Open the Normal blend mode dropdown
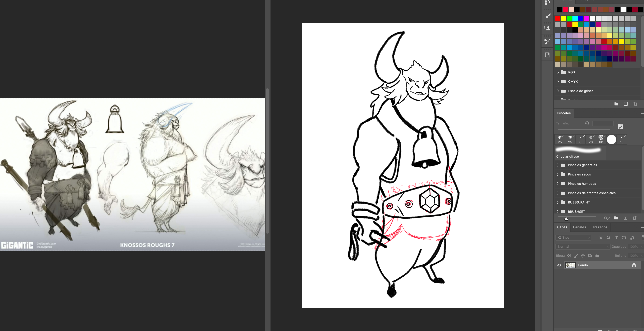 click(x=583, y=247)
